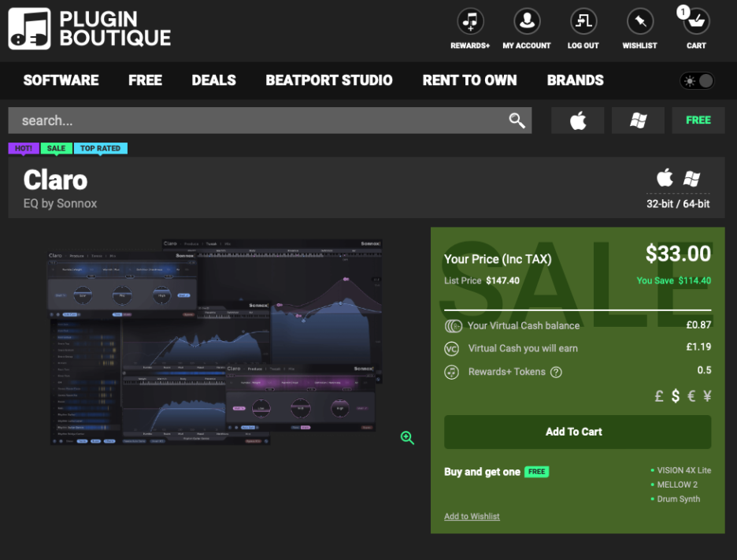Open Rent To Own menu item
Viewport: 737px width, 560px height.
click(469, 80)
